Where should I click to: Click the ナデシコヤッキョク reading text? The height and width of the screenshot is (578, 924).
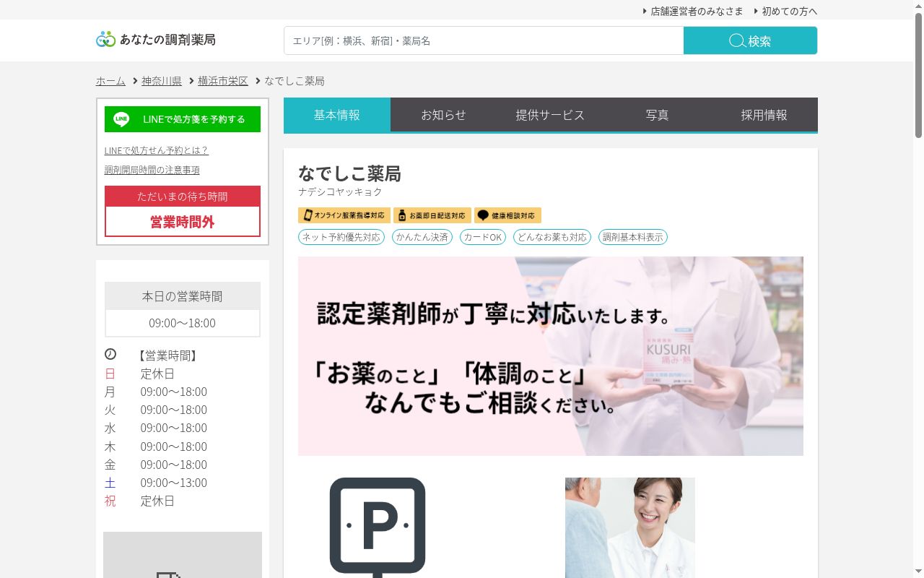[340, 192]
